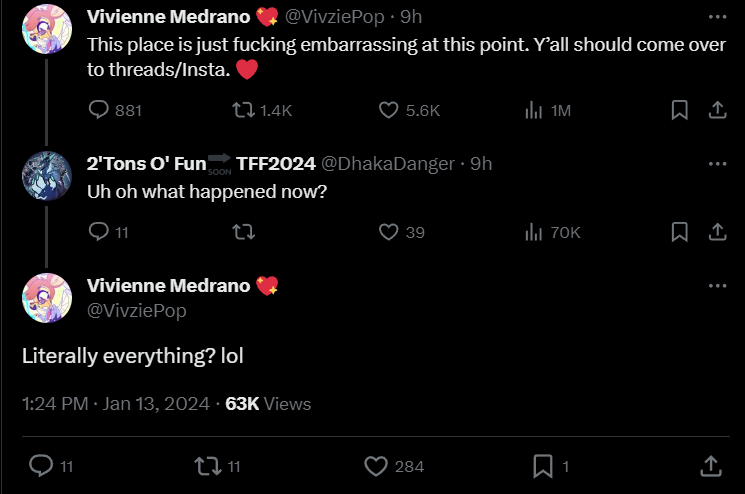Bookmark the first VivziePop tweet
This screenshot has width=745, height=494.
tap(679, 110)
